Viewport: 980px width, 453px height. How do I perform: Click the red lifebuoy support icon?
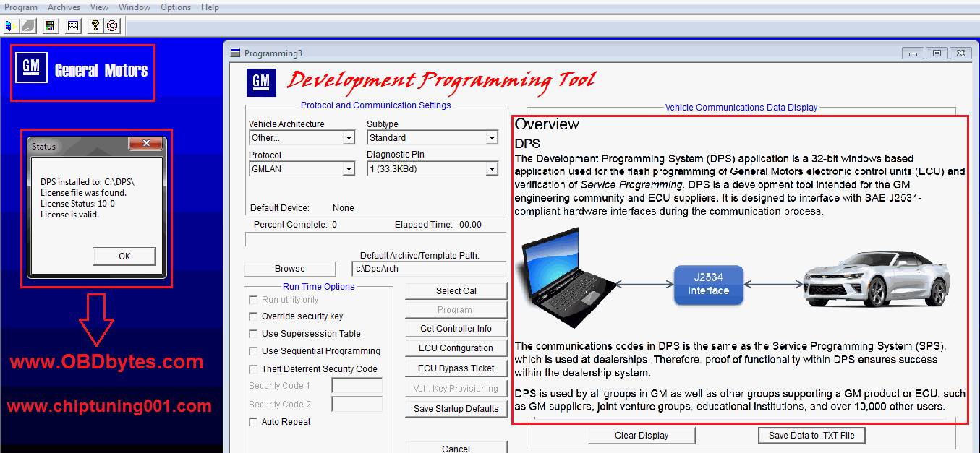coord(112,26)
